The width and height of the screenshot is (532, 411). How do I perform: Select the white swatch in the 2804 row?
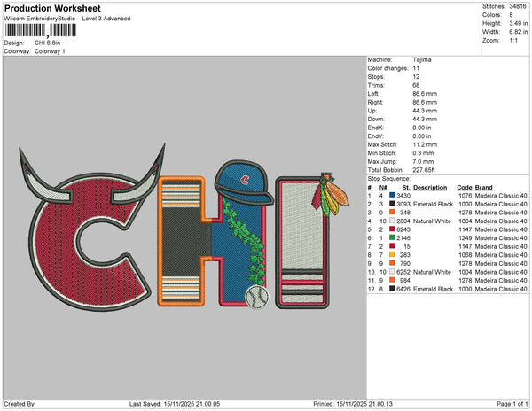click(x=392, y=221)
